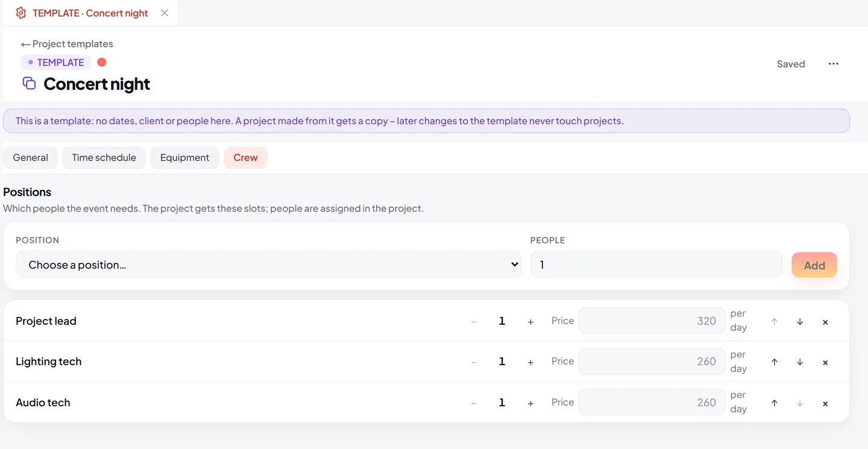Click the Audio tech price field
Viewport: 868px width, 449px height.
click(x=652, y=402)
